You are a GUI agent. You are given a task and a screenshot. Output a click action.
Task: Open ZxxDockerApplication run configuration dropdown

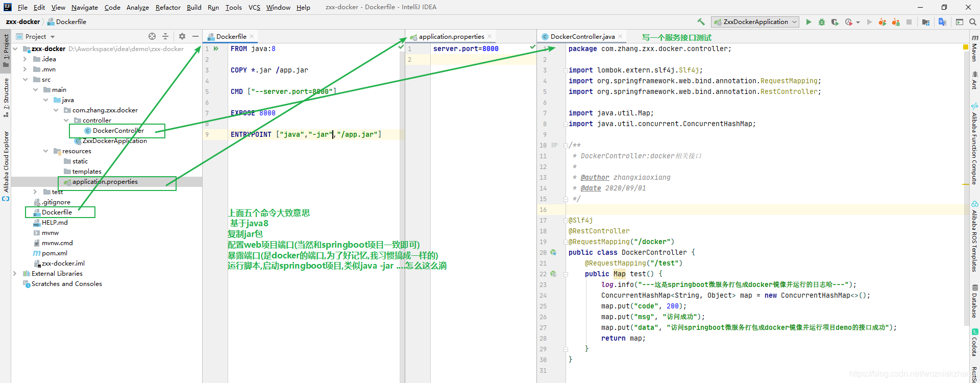[755, 22]
